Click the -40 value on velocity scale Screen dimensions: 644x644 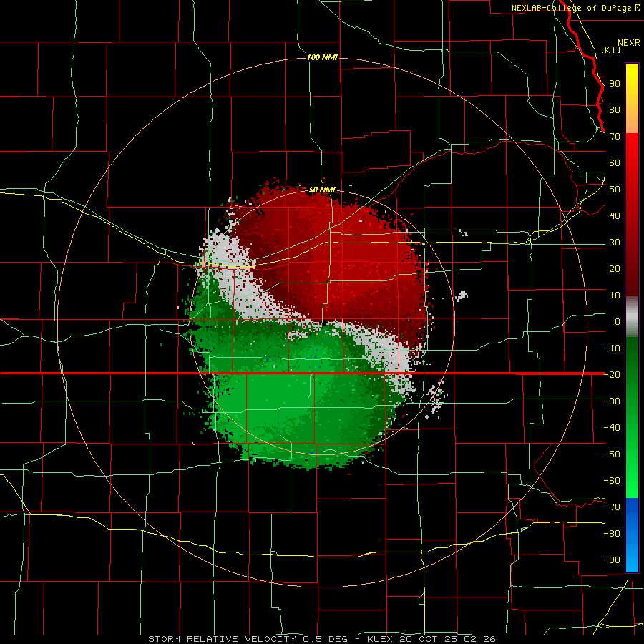click(x=612, y=428)
